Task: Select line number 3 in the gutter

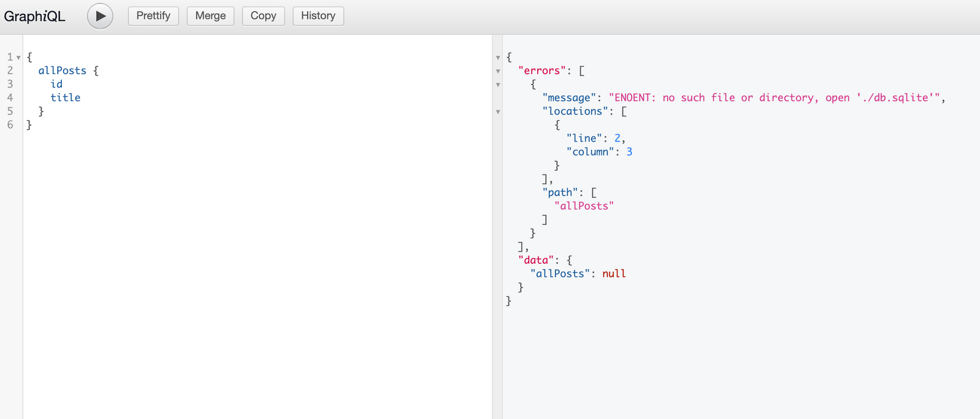Action: point(10,84)
